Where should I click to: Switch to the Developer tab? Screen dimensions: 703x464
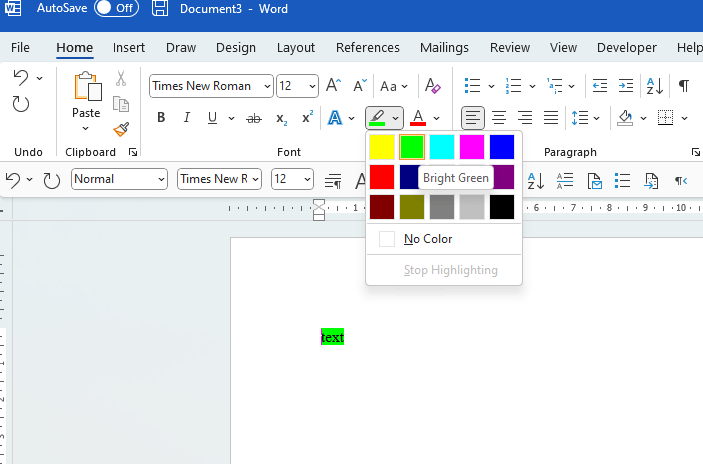(627, 48)
